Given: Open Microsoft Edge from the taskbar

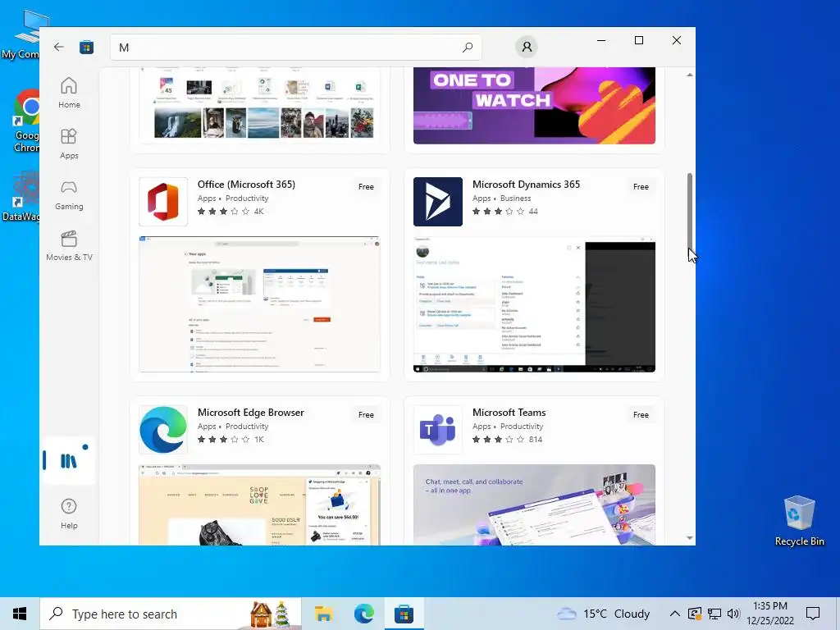Looking at the screenshot, I should 363,614.
